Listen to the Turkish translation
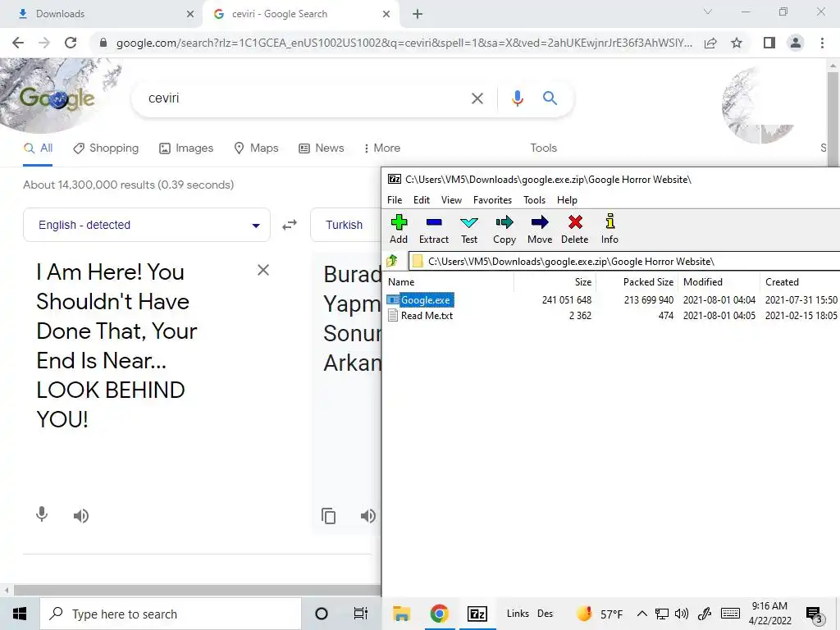Viewport: 840px width, 630px height. (368, 516)
